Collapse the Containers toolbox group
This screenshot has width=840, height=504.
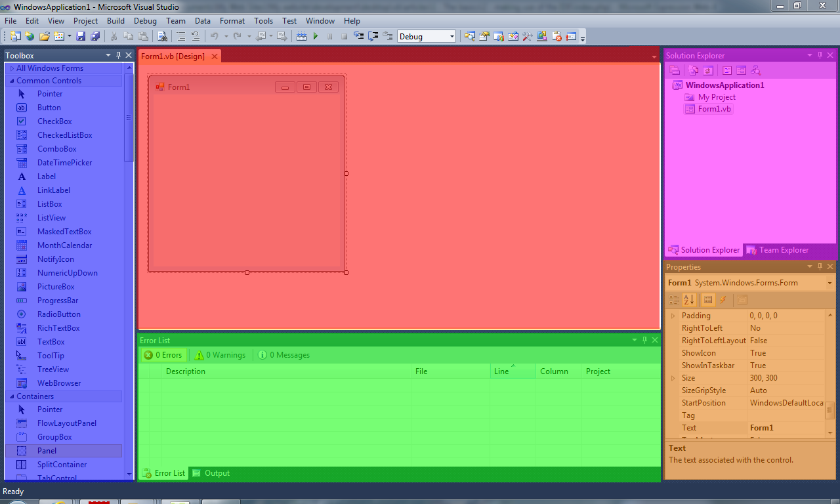point(12,396)
